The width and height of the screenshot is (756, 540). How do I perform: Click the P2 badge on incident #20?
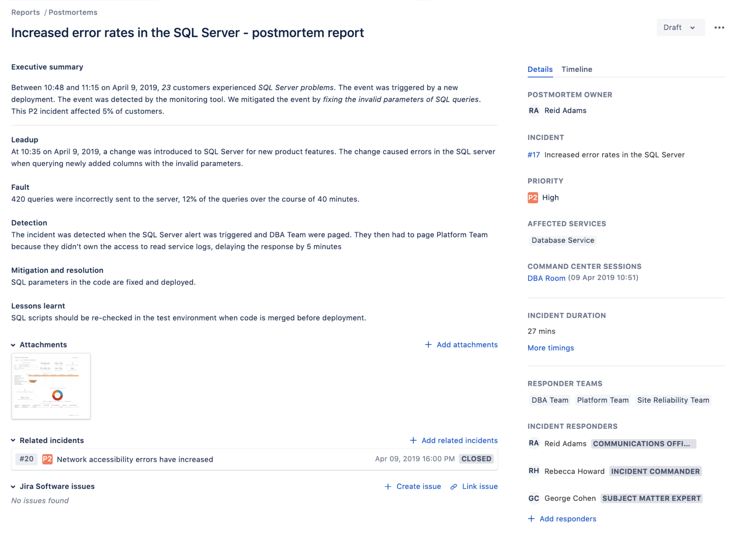pyautogui.click(x=46, y=459)
